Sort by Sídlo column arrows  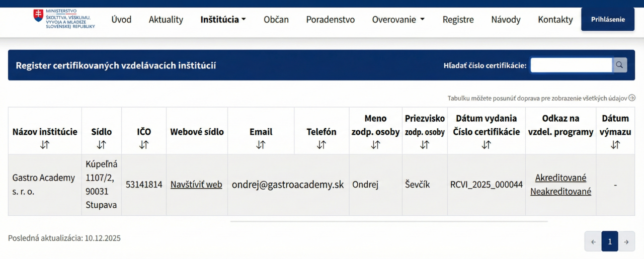(x=101, y=145)
